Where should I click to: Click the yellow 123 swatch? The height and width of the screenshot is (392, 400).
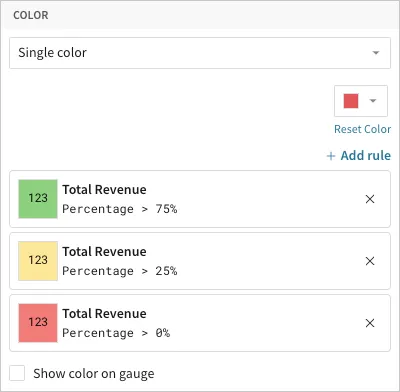(x=38, y=261)
